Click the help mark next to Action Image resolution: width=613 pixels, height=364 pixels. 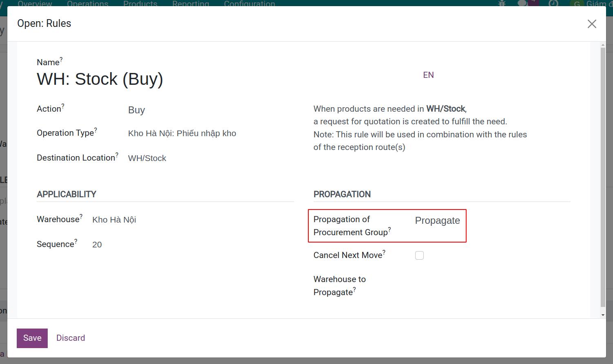pyautogui.click(x=63, y=106)
